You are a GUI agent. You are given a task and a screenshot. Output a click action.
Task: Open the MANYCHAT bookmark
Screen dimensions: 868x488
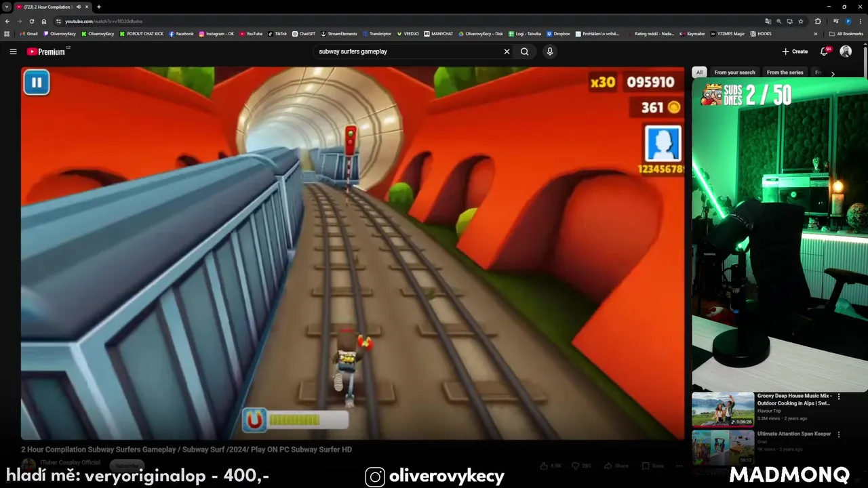click(439, 34)
